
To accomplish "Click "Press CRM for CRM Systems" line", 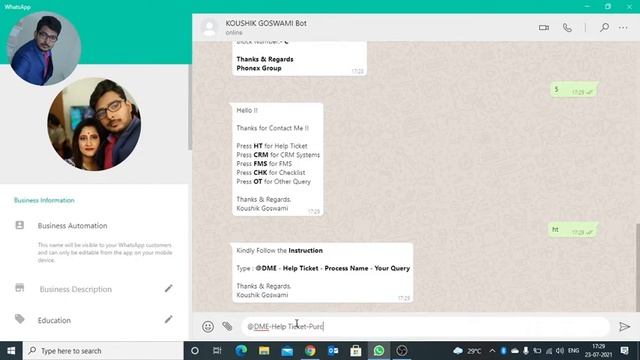I will pyautogui.click(x=278, y=155).
